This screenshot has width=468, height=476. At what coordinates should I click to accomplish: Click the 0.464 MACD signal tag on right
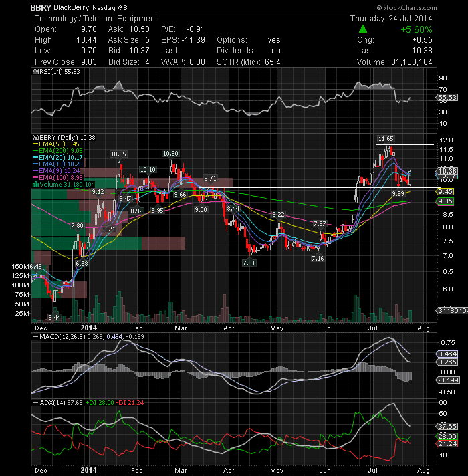(x=447, y=354)
